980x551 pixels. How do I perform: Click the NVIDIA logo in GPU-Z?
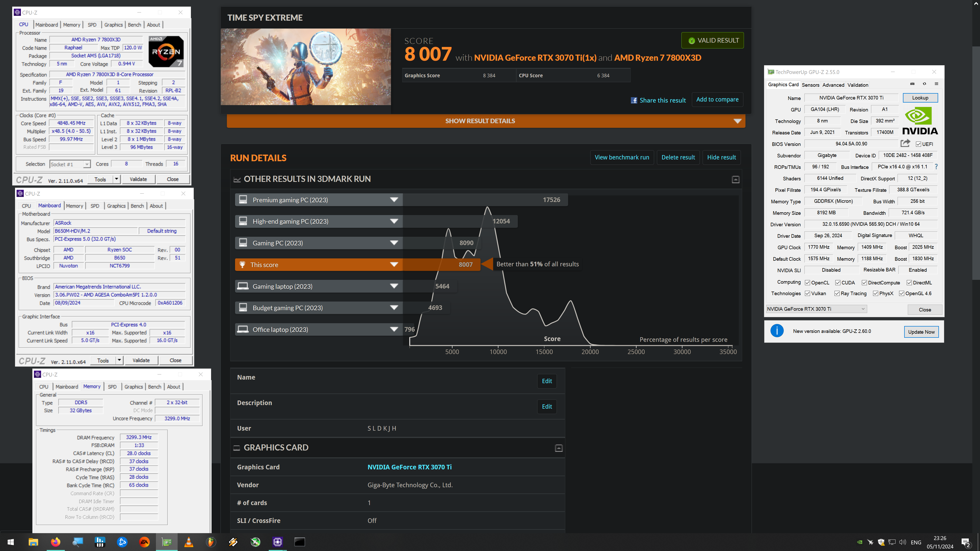coord(920,121)
